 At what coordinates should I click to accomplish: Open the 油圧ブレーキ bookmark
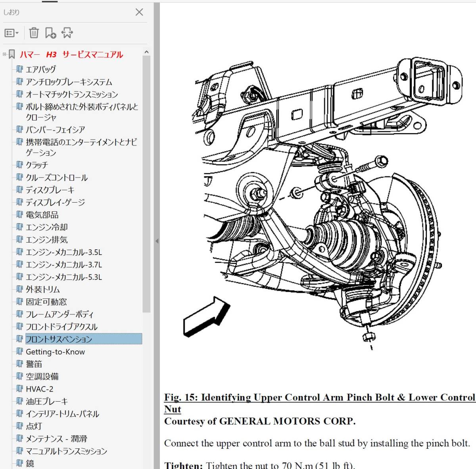click(47, 401)
